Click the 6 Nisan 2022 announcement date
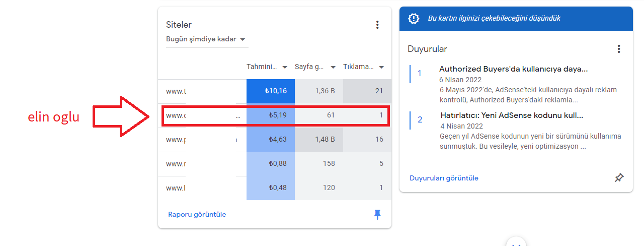The height and width of the screenshot is (246, 644). click(461, 80)
